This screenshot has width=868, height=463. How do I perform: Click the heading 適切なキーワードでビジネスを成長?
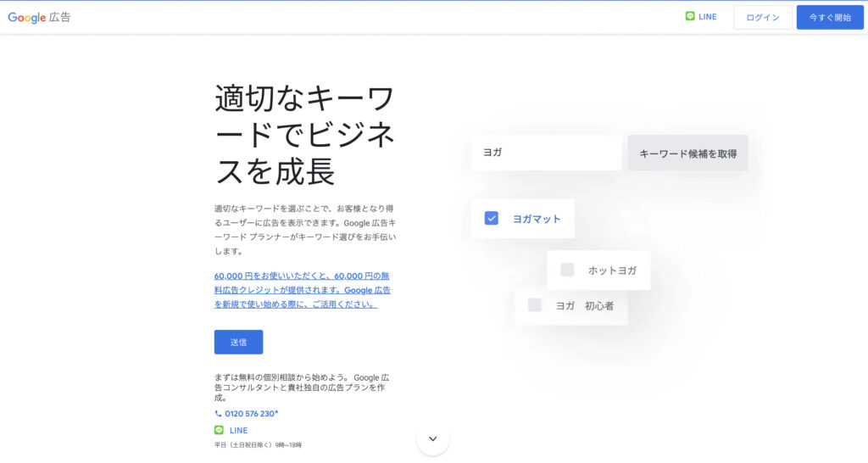click(x=304, y=135)
